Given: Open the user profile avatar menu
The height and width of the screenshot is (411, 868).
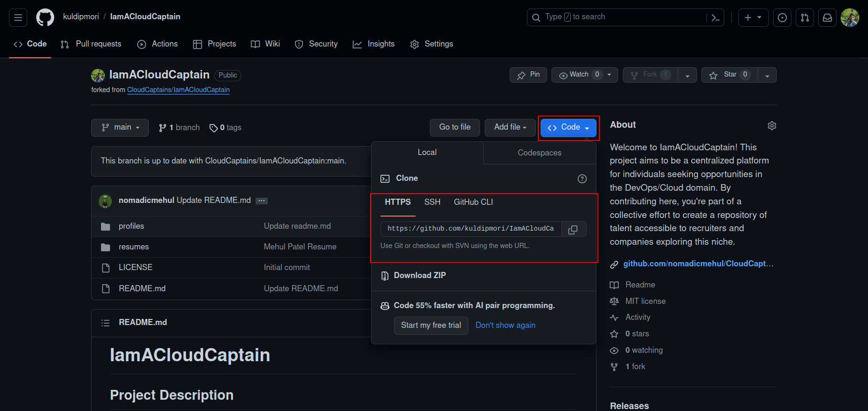Looking at the screenshot, I should click(850, 17).
